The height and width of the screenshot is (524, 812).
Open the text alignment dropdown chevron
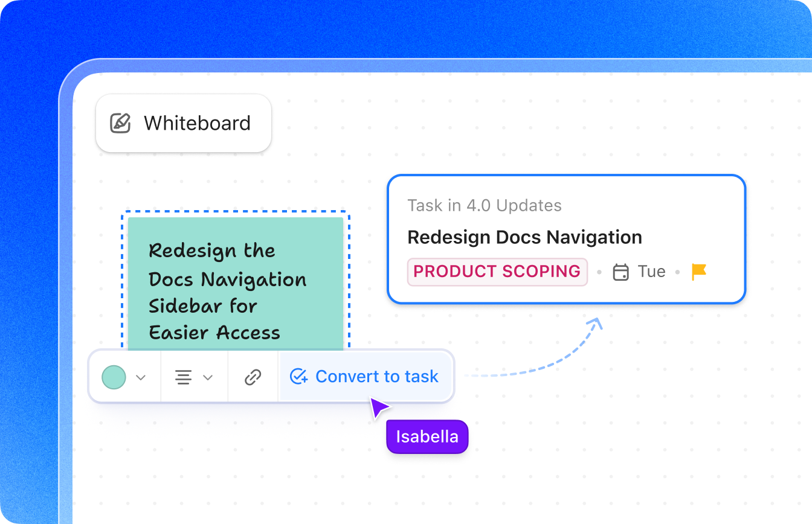208,377
